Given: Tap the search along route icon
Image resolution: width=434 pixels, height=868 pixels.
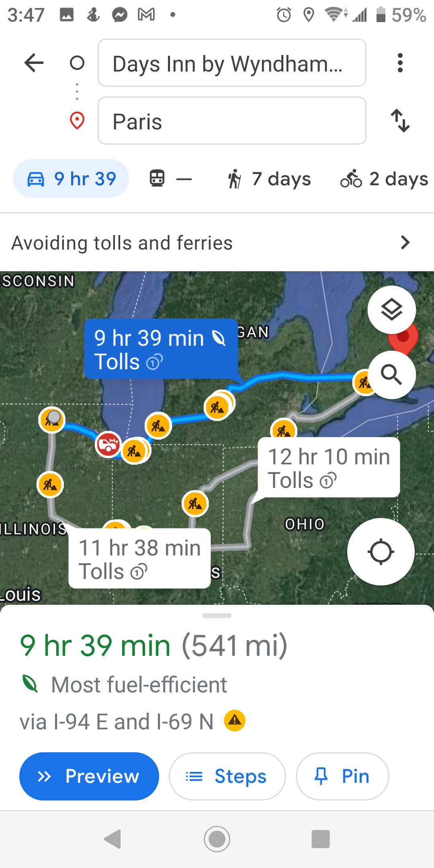Looking at the screenshot, I should click(391, 375).
